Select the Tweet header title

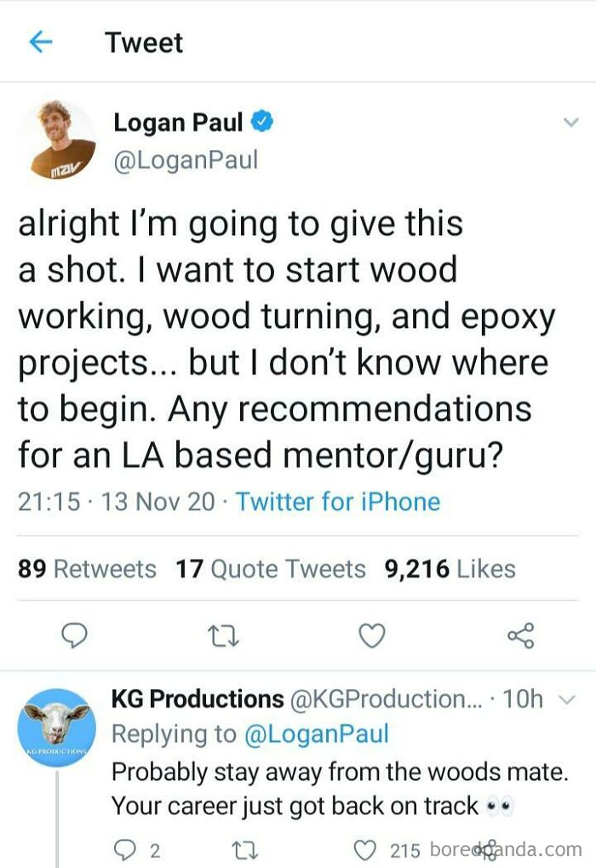pos(143,42)
